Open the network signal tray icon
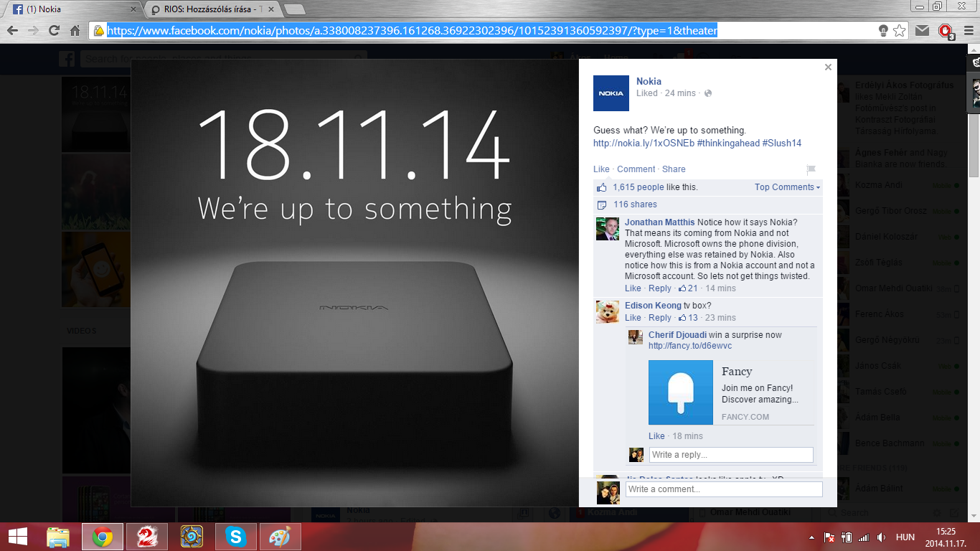Image resolution: width=980 pixels, height=551 pixels. pos(864,537)
